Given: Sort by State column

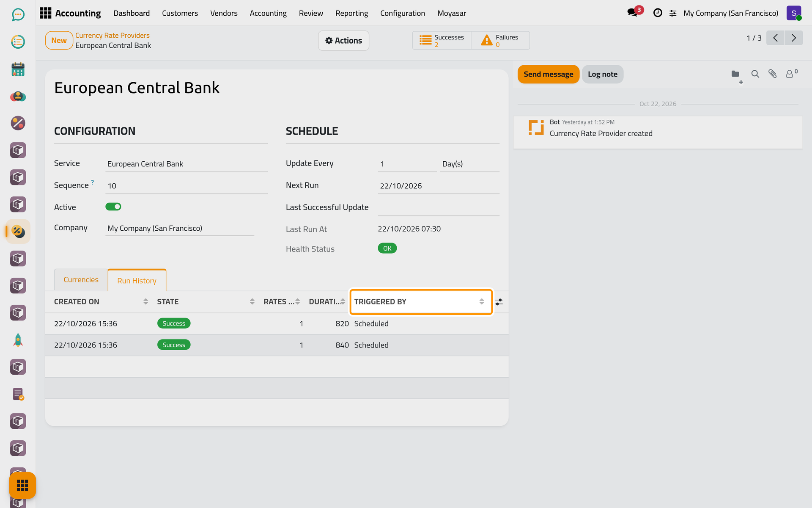Looking at the screenshot, I should coord(206,301).
